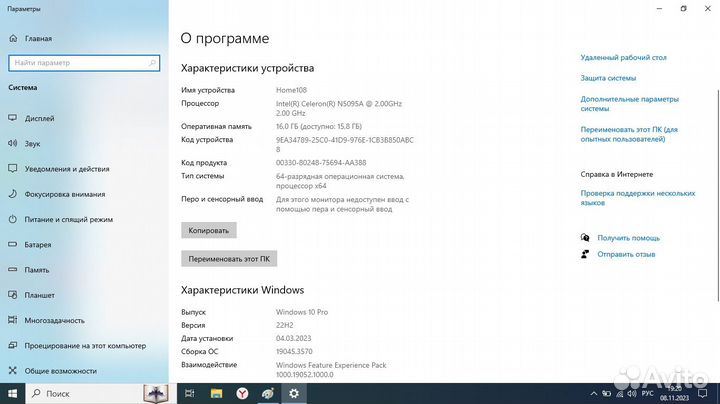Switch to Settings gear app on taskbar

294,393
